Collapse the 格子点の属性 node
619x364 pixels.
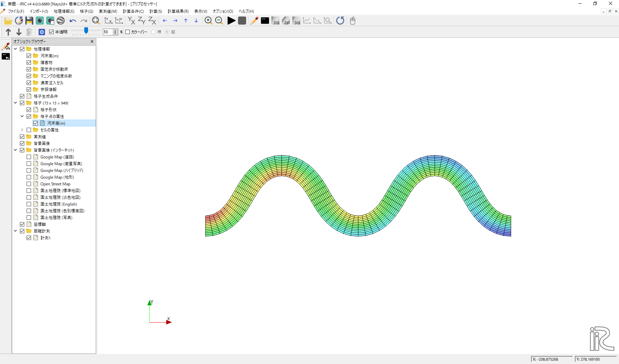pos(22,117)
